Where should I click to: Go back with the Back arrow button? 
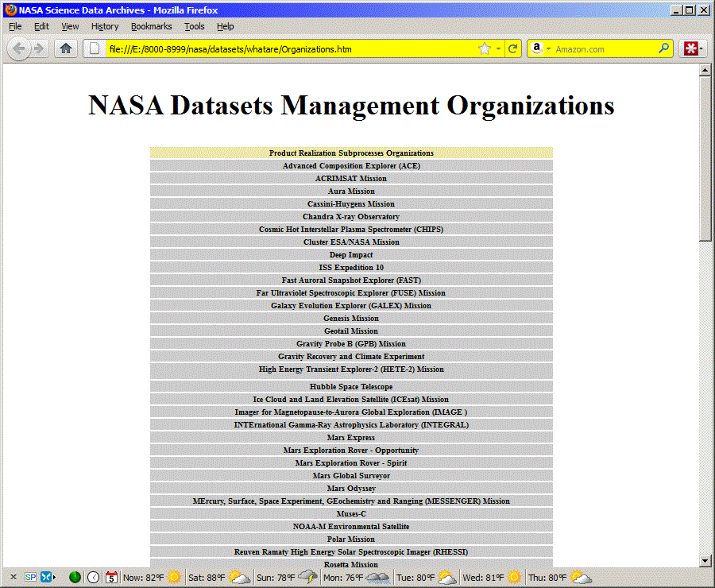(19, 48)
